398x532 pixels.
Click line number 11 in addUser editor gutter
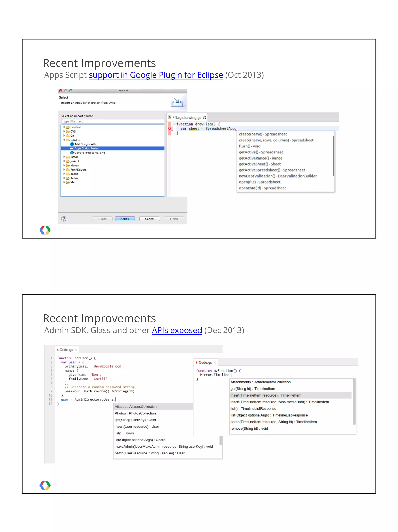[x=51, y=399]
